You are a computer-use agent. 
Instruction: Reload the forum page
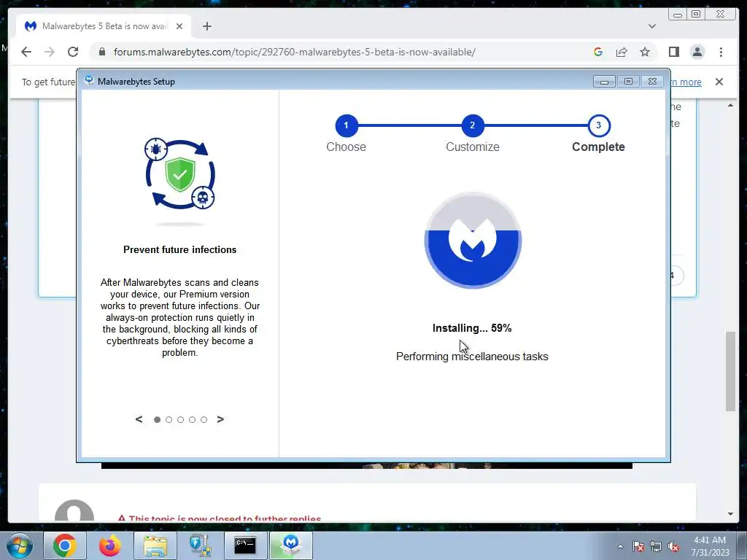pos(73,52)
